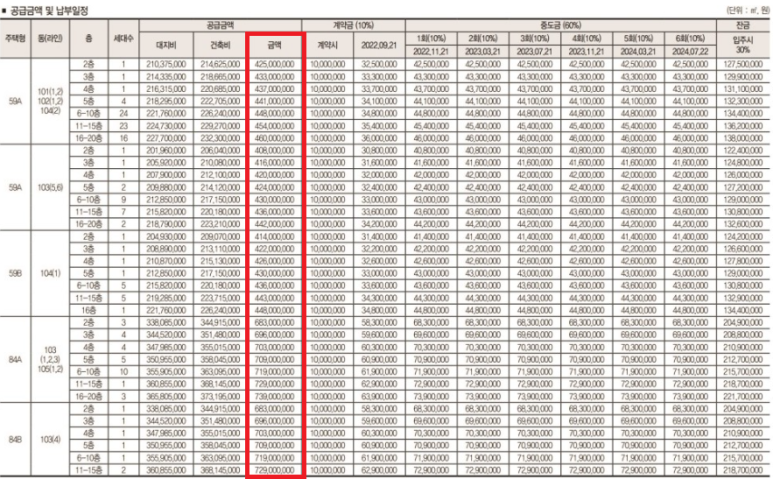Select the 104(1) building cell
The width and height of the screenshot is (773, 479).
[50, 273]
